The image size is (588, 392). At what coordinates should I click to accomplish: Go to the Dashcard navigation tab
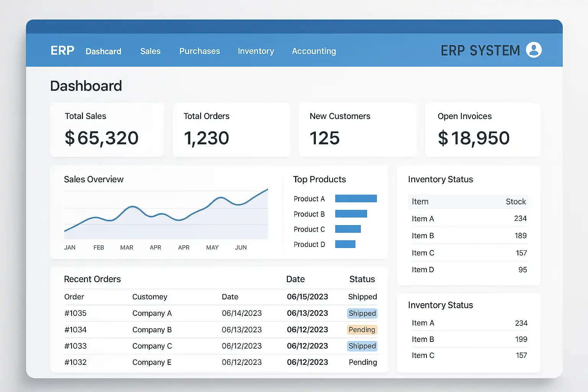click(103, 51)
